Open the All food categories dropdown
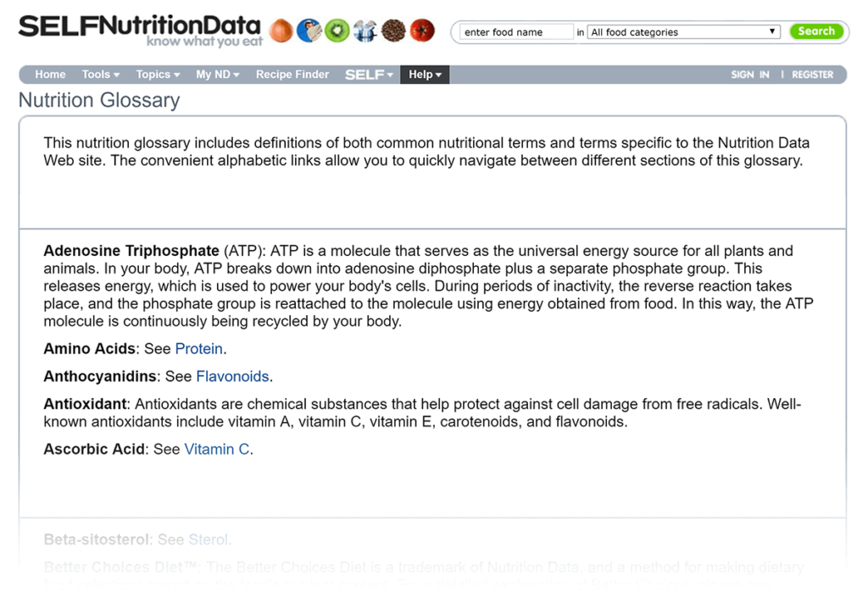Viewport: 868px width, 610px height. coord(683,32)
